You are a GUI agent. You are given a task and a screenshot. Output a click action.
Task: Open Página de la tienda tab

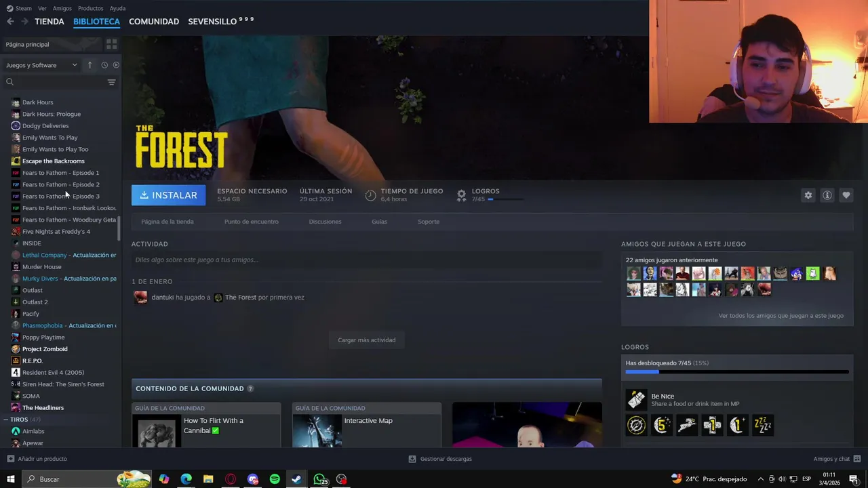tap(167, 222)
